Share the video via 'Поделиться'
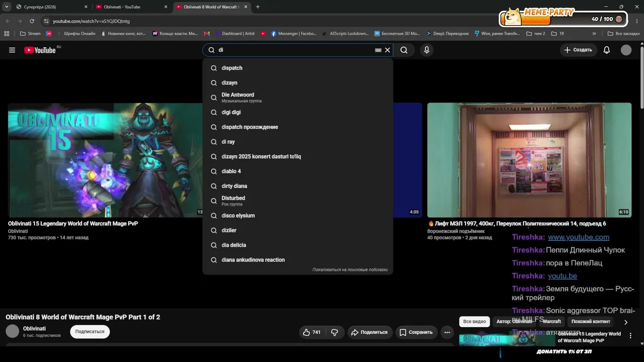 370,332
